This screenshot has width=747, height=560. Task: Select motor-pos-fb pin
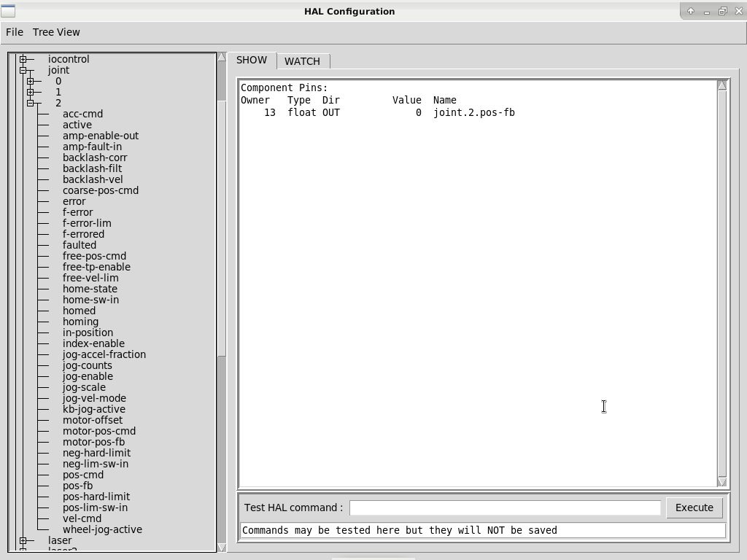[93, 443]
